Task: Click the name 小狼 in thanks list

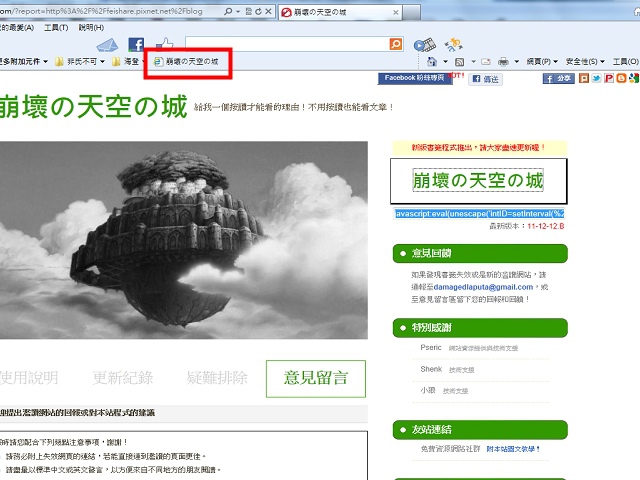Action: 428,390
